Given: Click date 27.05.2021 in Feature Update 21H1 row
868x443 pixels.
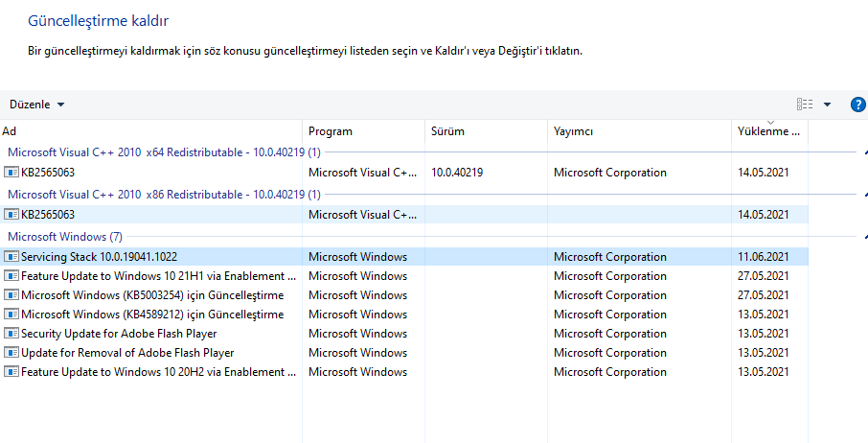Looking at the screenshot, I should point(764,276).
